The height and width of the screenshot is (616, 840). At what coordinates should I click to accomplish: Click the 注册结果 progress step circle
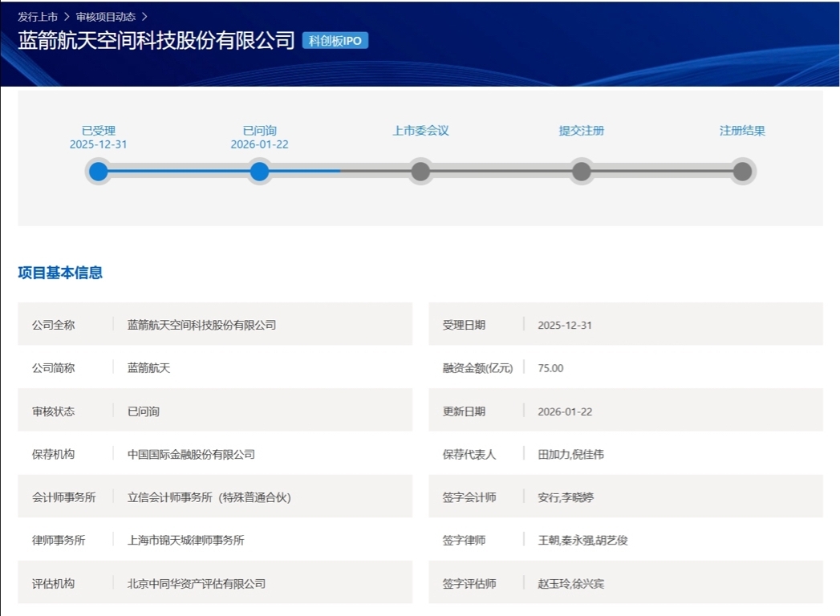(x=742, y=172)
